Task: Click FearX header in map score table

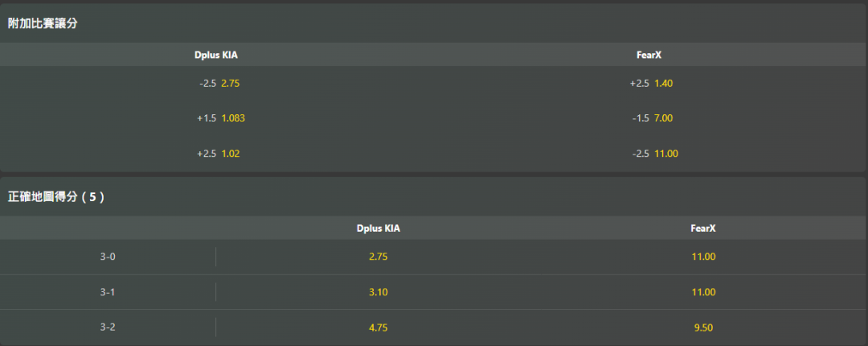Action: [703, 229]
